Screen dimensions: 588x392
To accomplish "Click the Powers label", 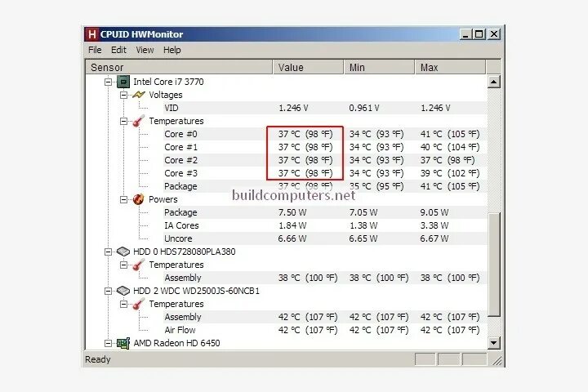I will [x=163, y=199].
